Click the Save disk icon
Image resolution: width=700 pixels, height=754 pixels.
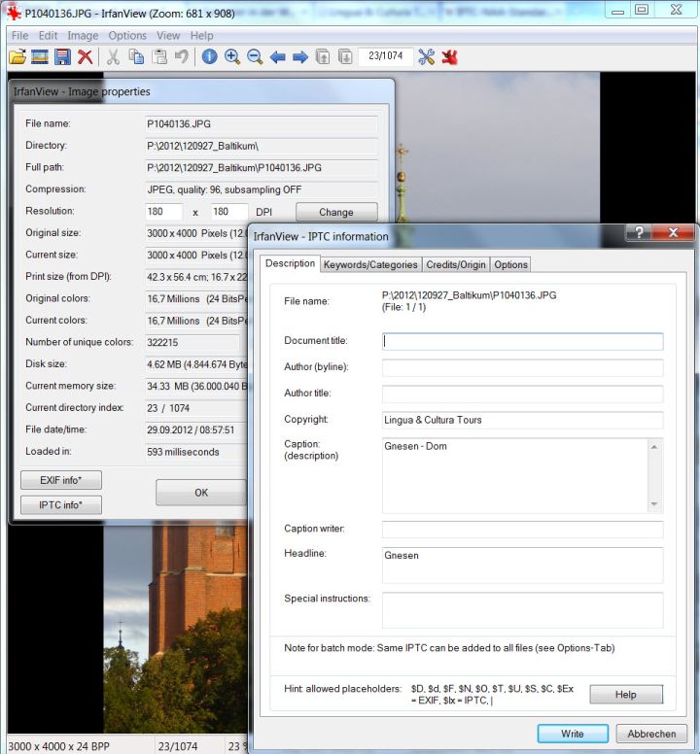62,56
